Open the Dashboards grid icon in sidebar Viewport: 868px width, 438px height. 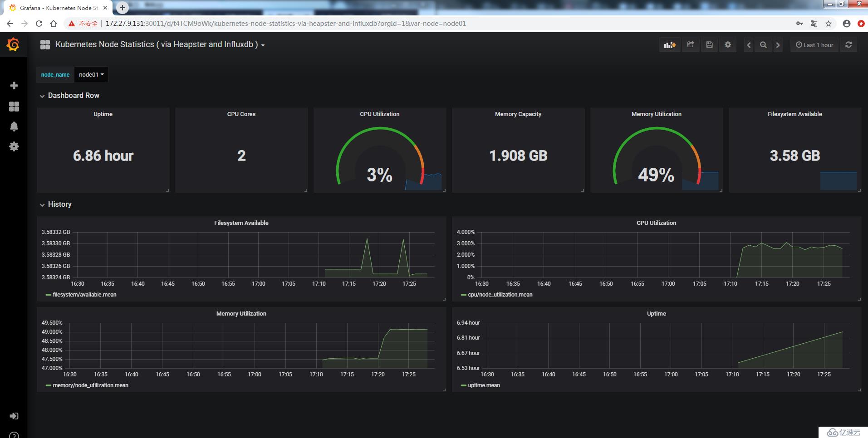coord(14,106)
